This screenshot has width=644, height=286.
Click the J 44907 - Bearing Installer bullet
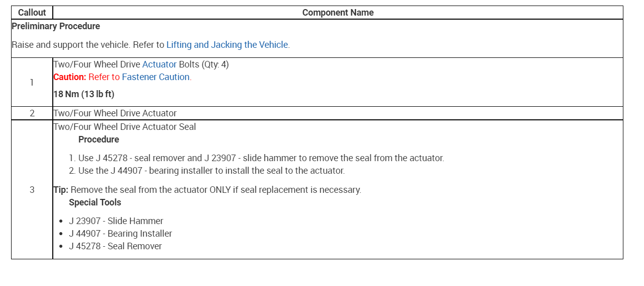click(x=121, y=234)
